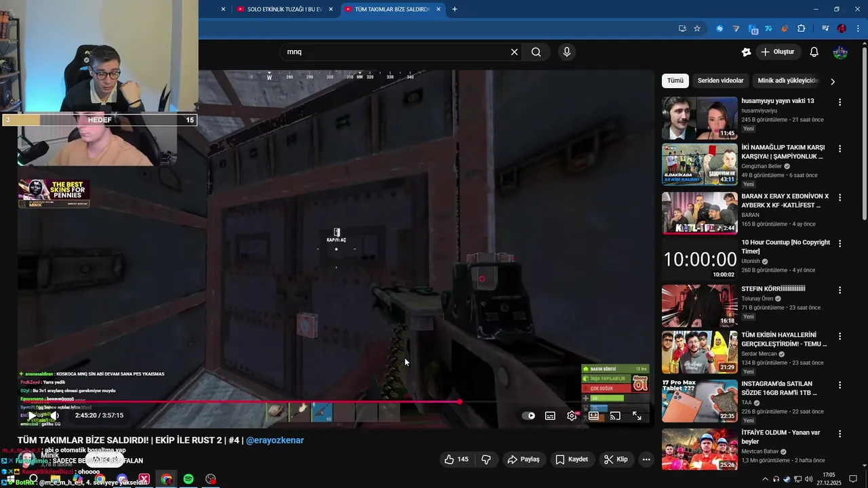868x488 pixels.
Task: Mute the video using the speaker icon
Action: [x=54, y=415]
